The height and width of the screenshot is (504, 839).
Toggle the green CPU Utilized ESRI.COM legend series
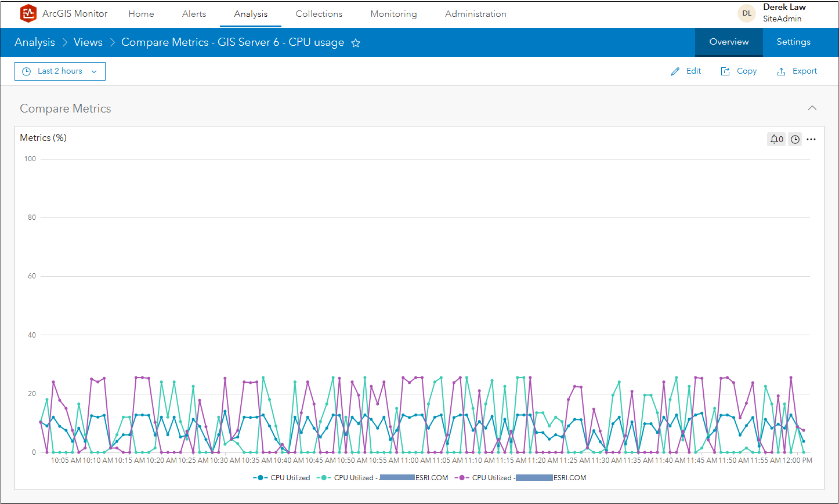[x=382, y=478]
